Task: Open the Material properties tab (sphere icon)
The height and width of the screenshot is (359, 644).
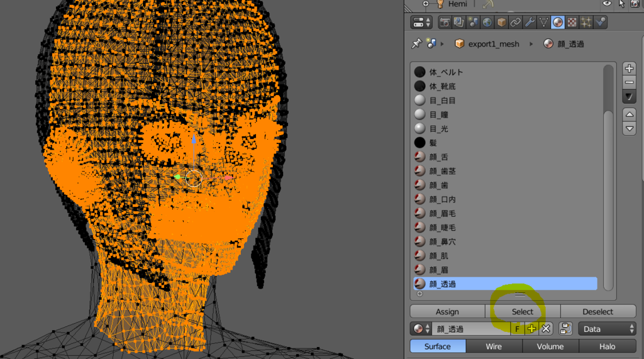Action: 558,22
